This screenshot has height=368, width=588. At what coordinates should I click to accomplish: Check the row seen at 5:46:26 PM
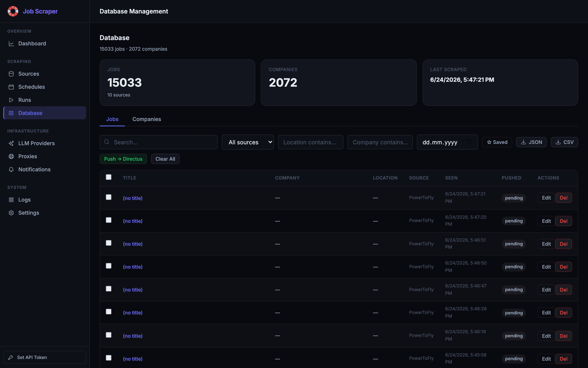click(109, 312)
